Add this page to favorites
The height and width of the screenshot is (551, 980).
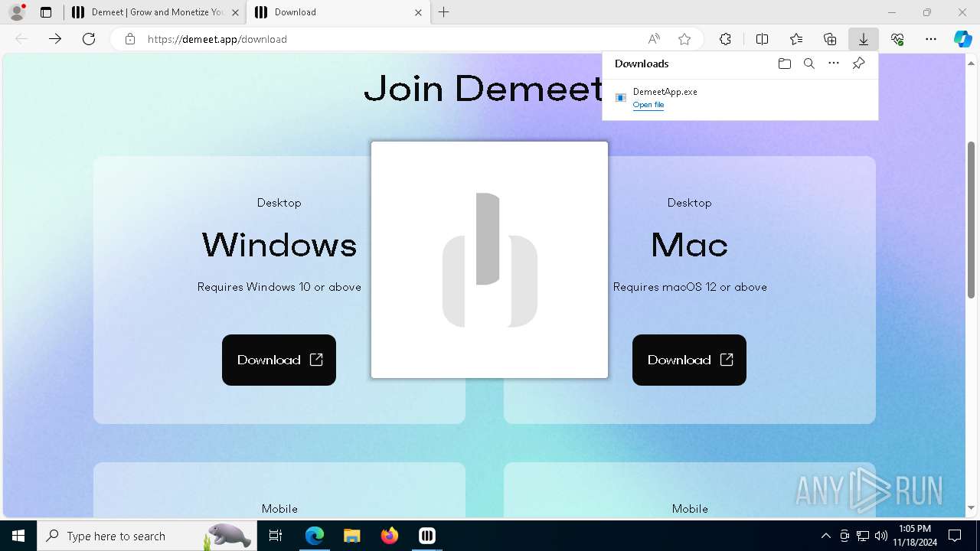click(x=684, y=39)
